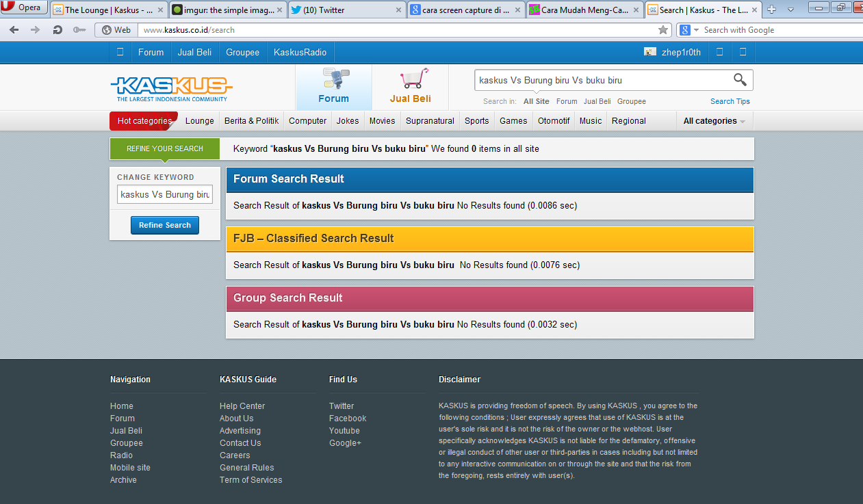
Task: Click the browser reload button
Action: [x=57, y=30]
